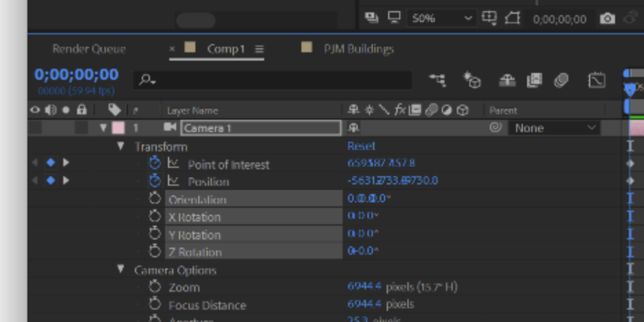Open the 50% magnification dropdown
644x322 pixels.
(442, 19)
